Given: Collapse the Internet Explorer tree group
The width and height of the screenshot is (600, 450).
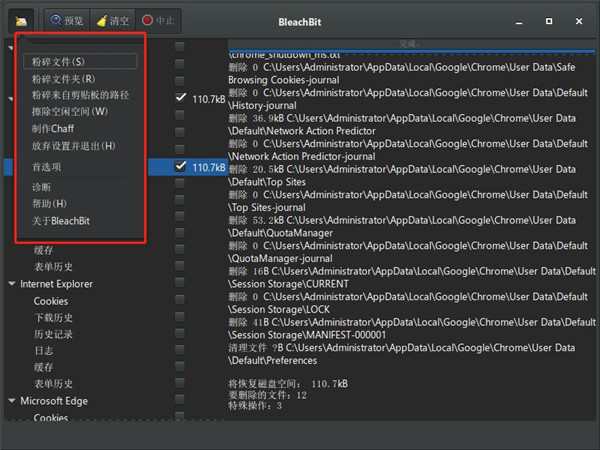Looking at the screenshot, I should click(x=12, y=284).
